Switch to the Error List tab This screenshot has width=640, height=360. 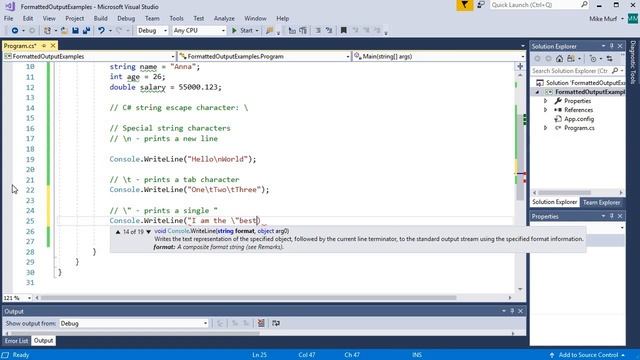point(16,340)
